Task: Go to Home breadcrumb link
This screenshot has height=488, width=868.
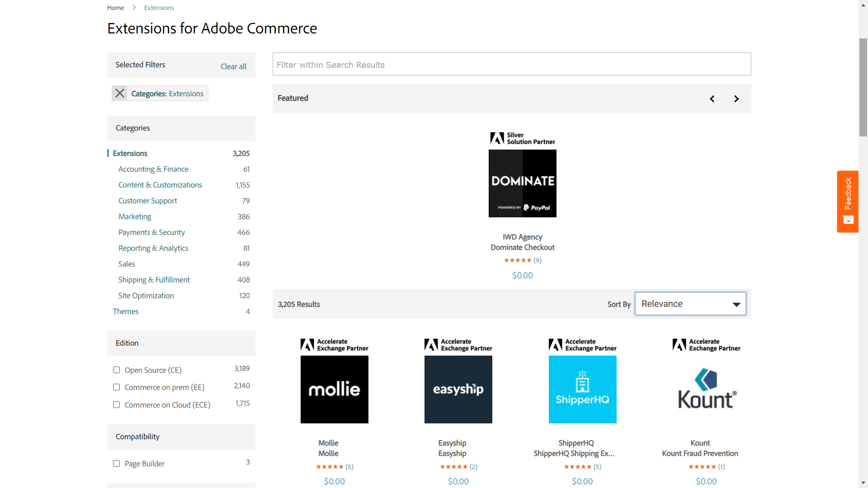Action: (x=115, y=8)
